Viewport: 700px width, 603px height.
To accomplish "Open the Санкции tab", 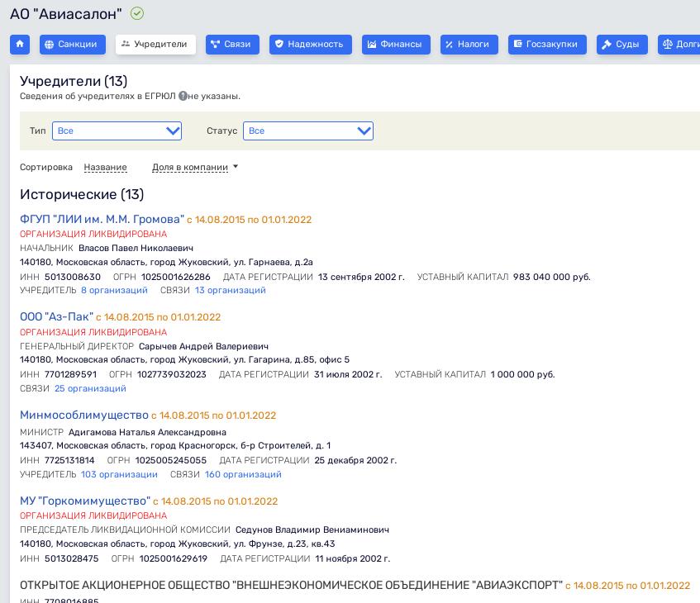I will (x=73, y=44).
